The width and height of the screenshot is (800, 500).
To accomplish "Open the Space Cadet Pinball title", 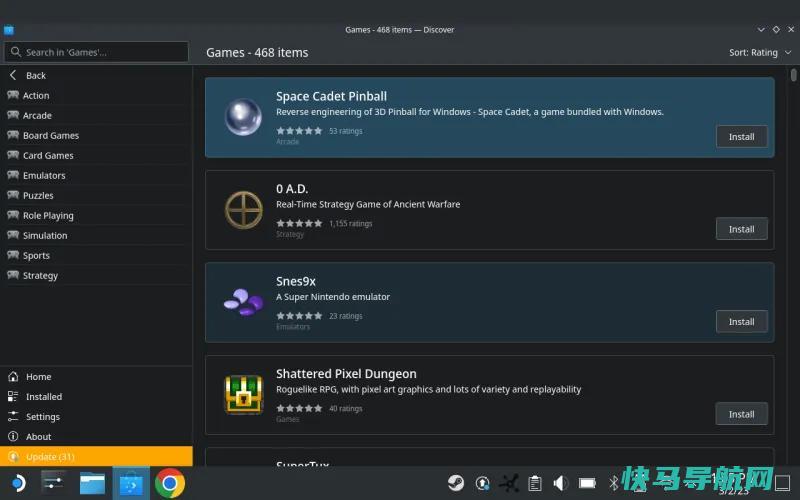I will (x=331, y=96).
